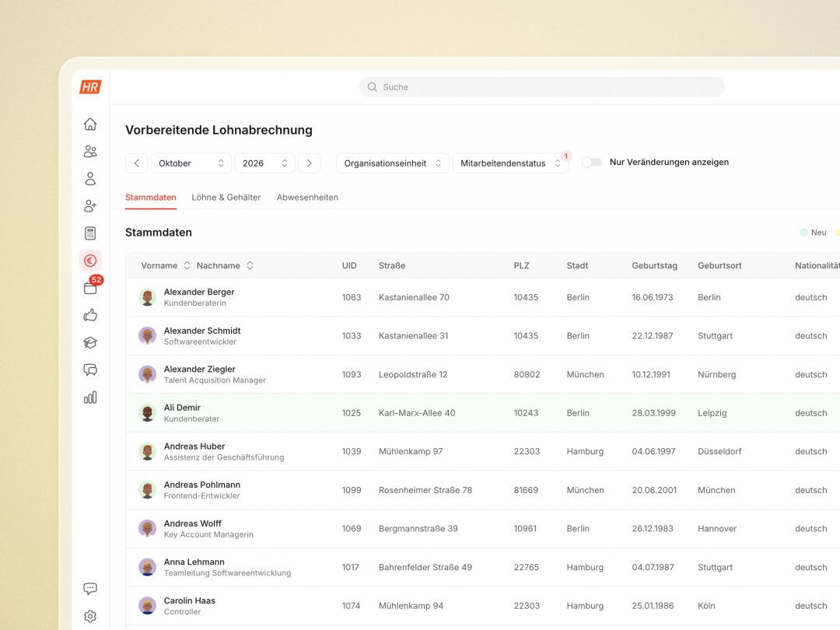Screen dimensions: 840x630
Task: Select the euro payroll sidebar icon
Action: tap(90, 261)
